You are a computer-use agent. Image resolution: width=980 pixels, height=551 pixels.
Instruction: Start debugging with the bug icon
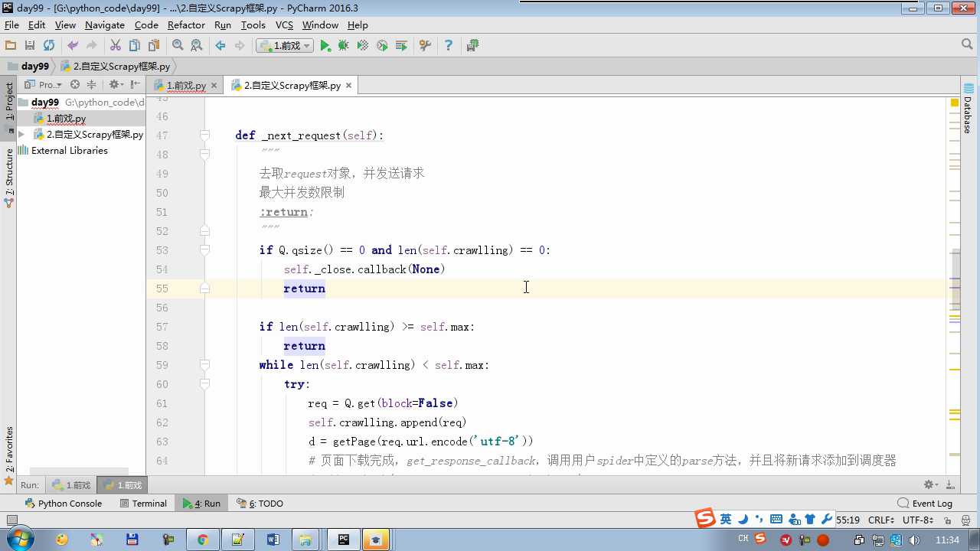344,46
